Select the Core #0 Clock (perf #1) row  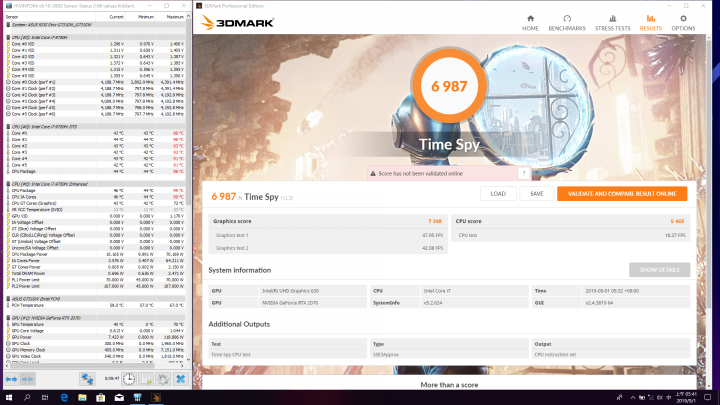(95, 82)
